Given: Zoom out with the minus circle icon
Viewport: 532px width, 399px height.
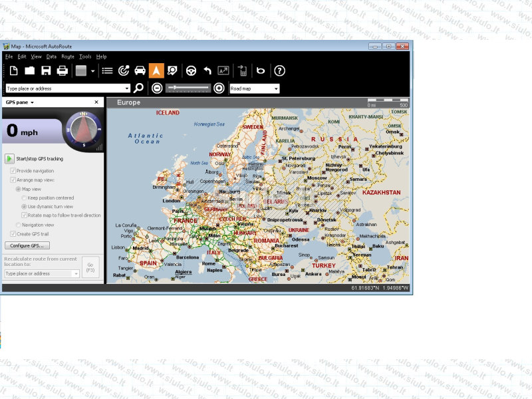Looking at the screenshot, I should pos(157,88).
